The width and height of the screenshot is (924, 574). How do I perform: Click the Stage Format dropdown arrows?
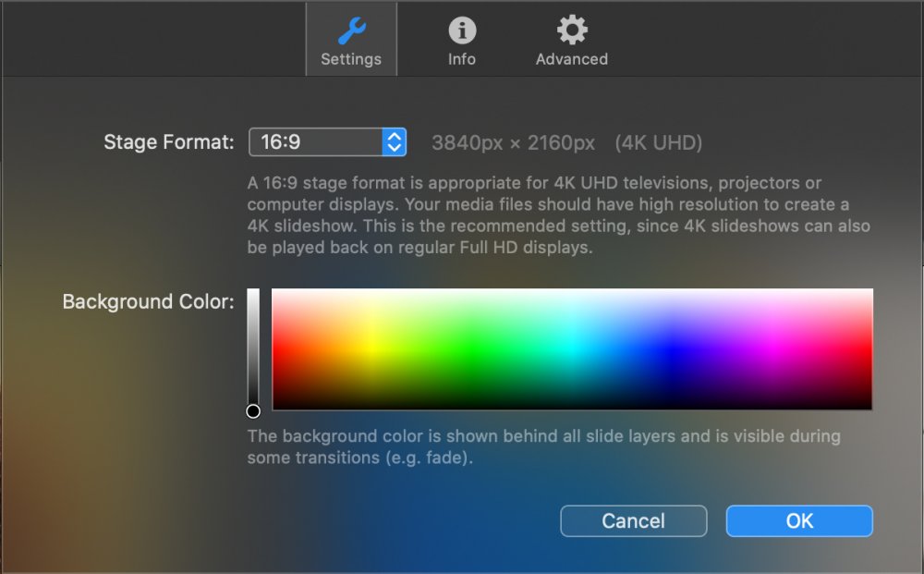tap(395, 142)
